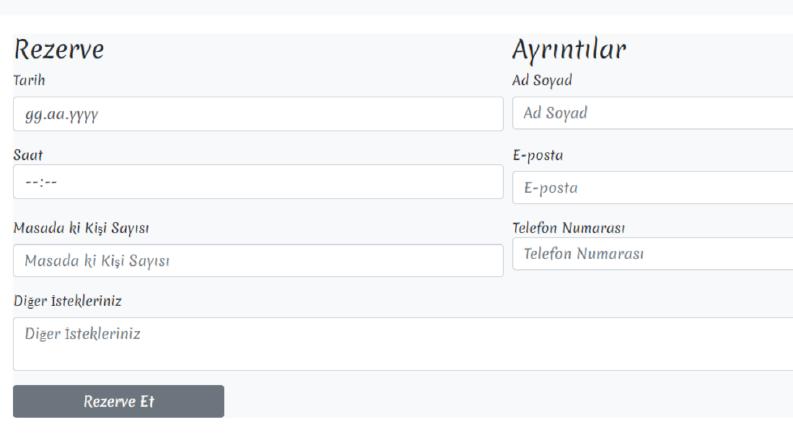
Task: Click the E-posta label
Action: pos(538,155)
